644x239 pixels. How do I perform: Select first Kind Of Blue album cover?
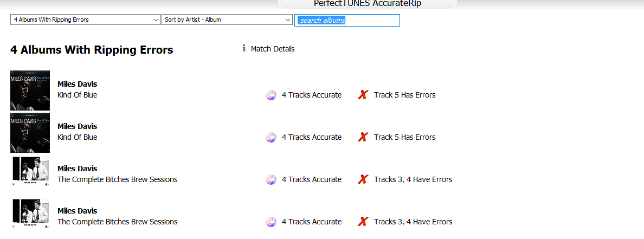click(x=30, y=90)
